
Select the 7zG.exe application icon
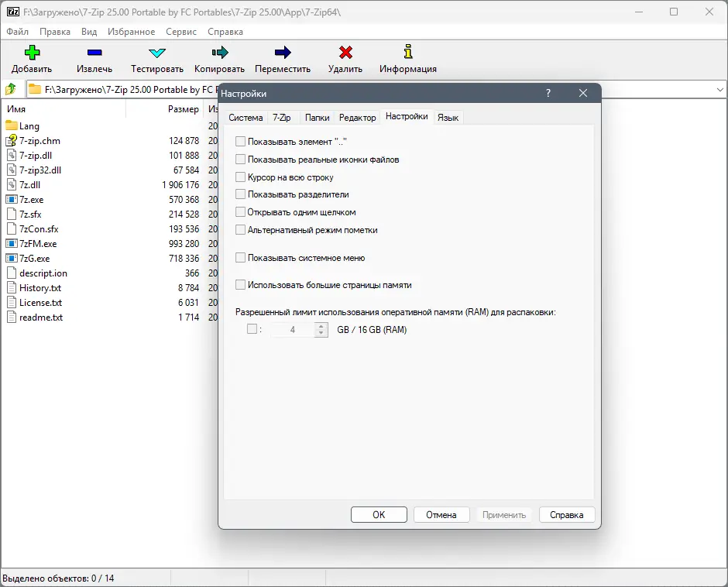point(12,258)
